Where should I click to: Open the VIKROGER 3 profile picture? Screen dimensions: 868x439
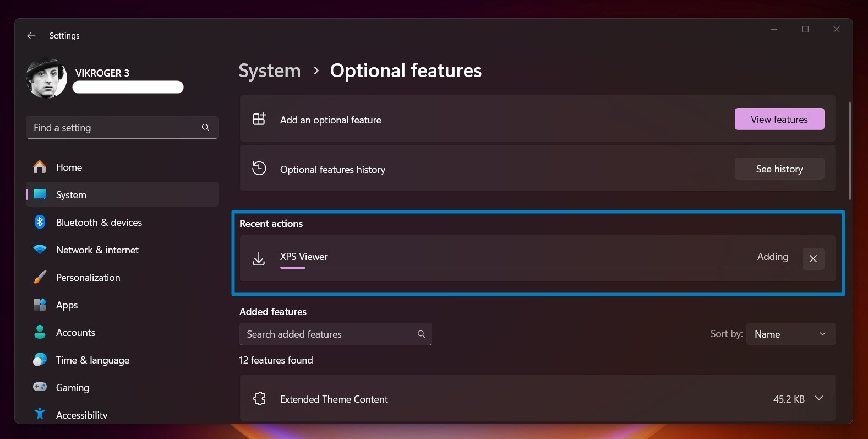tap(46, 78)
